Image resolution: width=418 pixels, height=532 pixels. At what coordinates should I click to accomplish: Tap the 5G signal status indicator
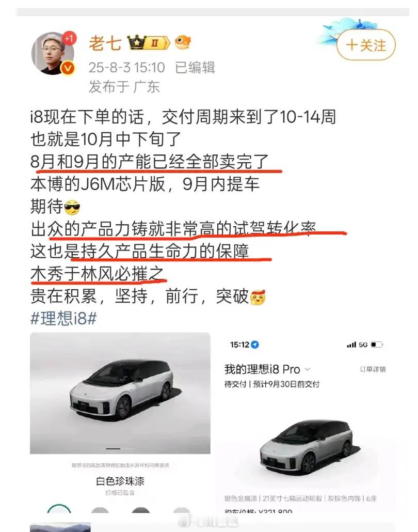(357, 345)
